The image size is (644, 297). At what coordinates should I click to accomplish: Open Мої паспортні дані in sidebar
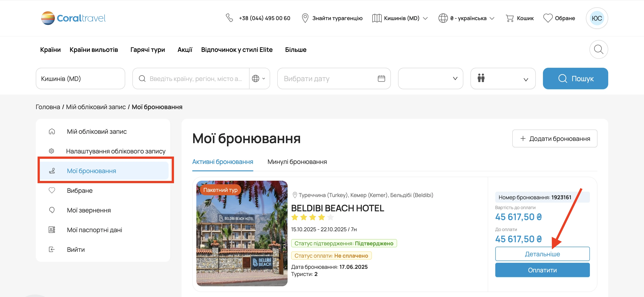pos(95,230)
